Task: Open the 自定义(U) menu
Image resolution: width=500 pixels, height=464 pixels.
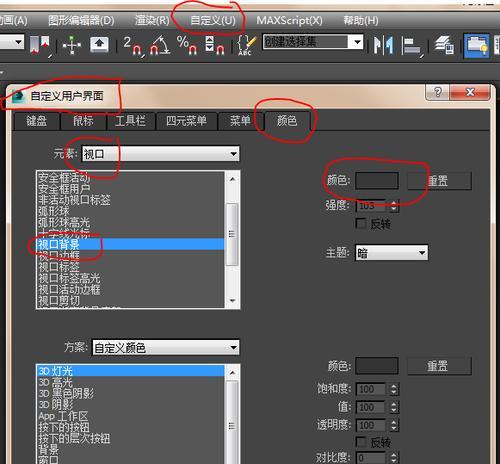Action: [213, 21]
